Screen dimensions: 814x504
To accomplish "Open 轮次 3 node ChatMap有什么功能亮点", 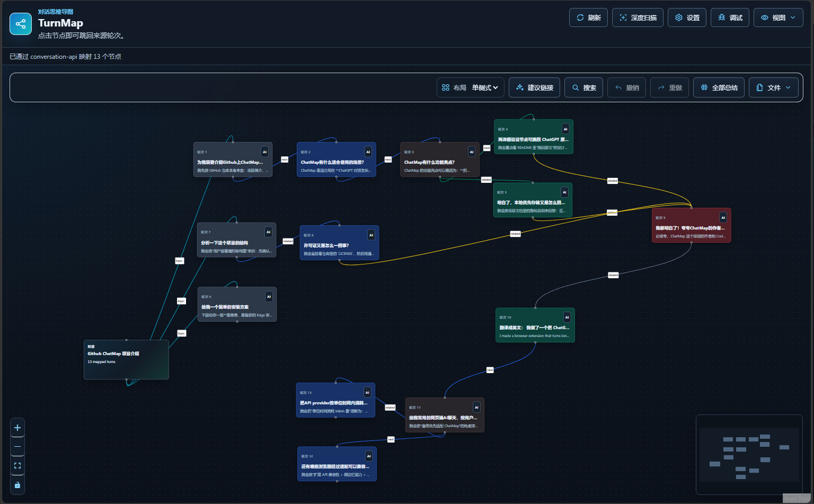I will (x=439, y=160).
